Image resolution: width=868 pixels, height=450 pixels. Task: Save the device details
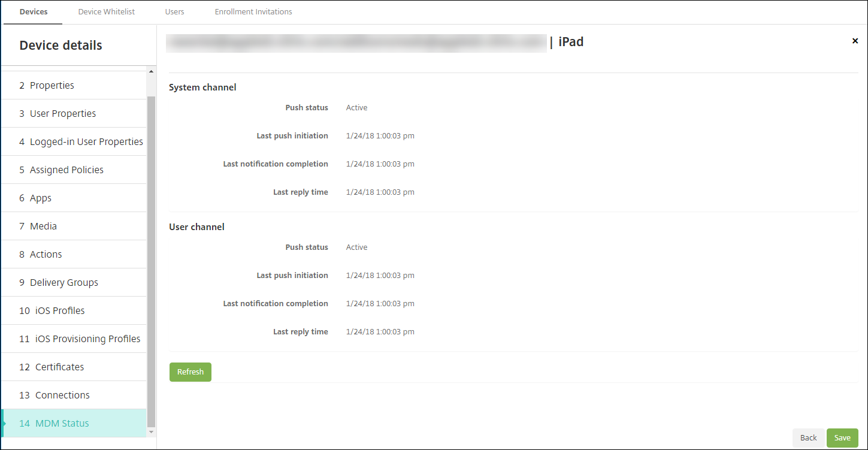point(842,438)
